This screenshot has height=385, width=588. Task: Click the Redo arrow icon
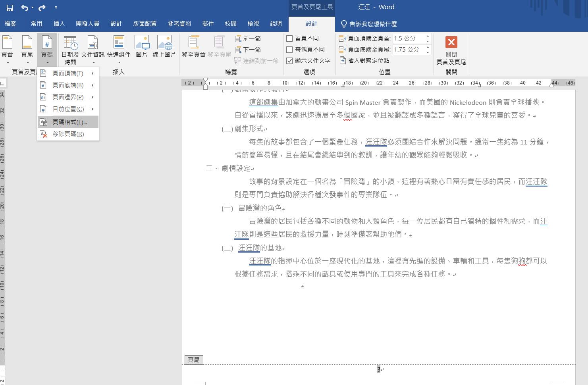click(x=42, y=8)
